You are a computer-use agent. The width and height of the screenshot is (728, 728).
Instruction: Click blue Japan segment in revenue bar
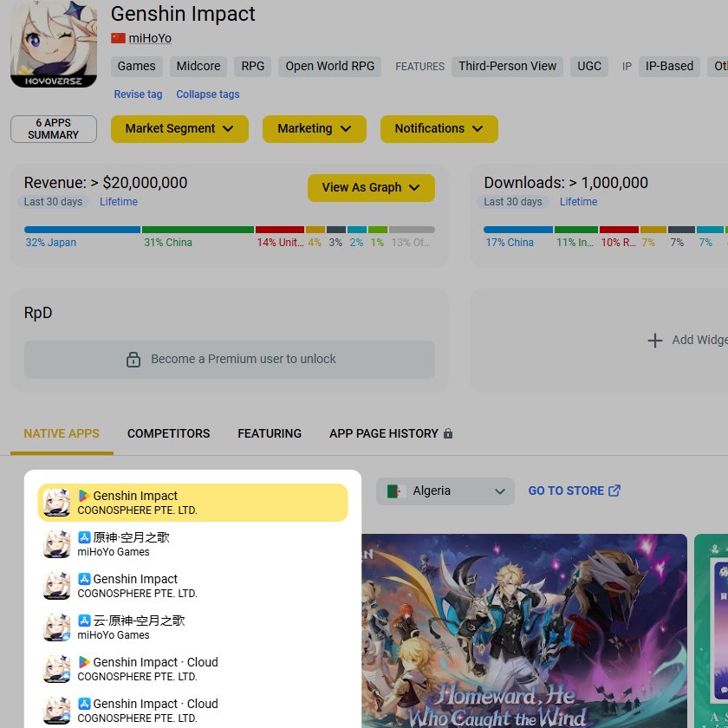pos(82,230)
